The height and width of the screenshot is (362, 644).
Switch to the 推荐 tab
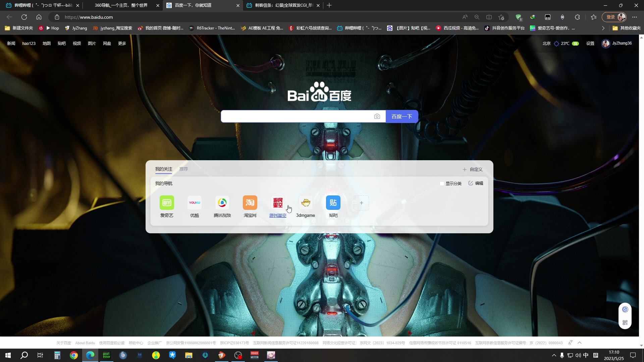pyautogui.click(x=184, y=169)
